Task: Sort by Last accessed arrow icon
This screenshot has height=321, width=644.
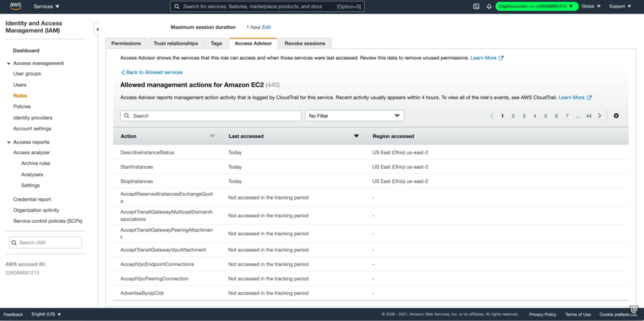Action: (356, 136)
